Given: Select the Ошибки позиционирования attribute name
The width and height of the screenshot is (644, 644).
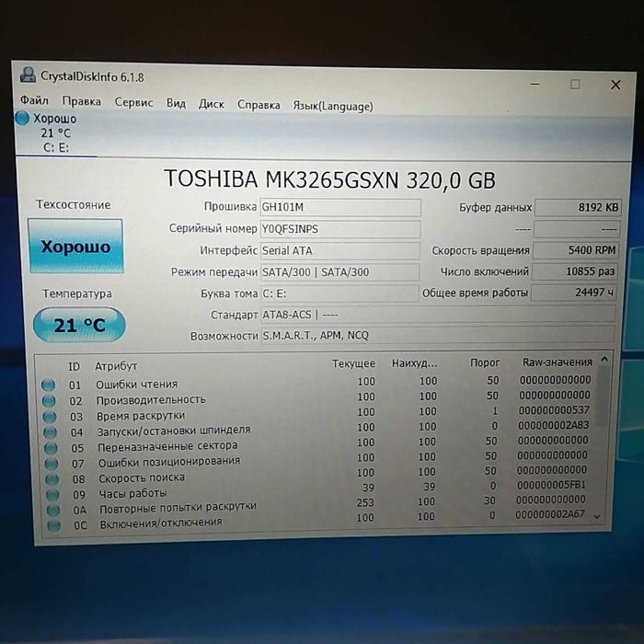Looking at the screenshot, I should pos(169,462).
